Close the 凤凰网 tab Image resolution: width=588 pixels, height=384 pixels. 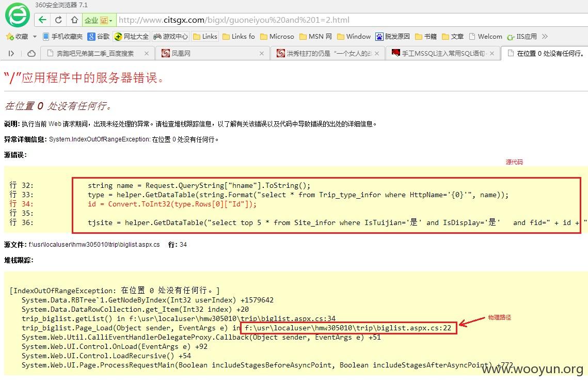[x=262, y=54]
